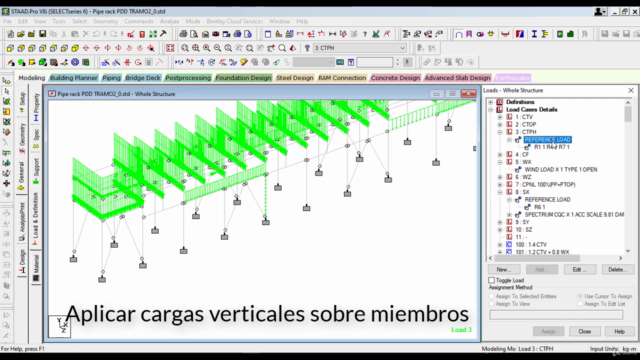Click the assignment list field above Assign
Image resolution: width=640 pixels, height=360 pixels.
[x=556, y=315]
